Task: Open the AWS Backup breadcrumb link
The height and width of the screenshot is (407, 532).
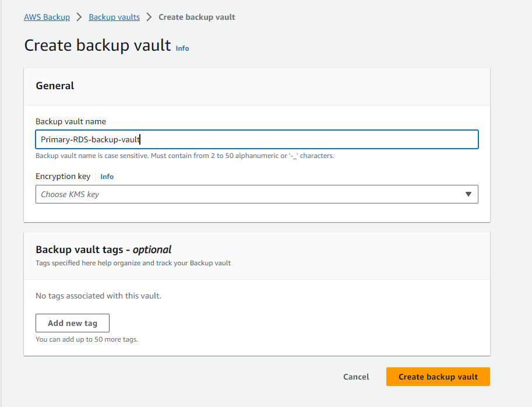Action: point(47,17)
